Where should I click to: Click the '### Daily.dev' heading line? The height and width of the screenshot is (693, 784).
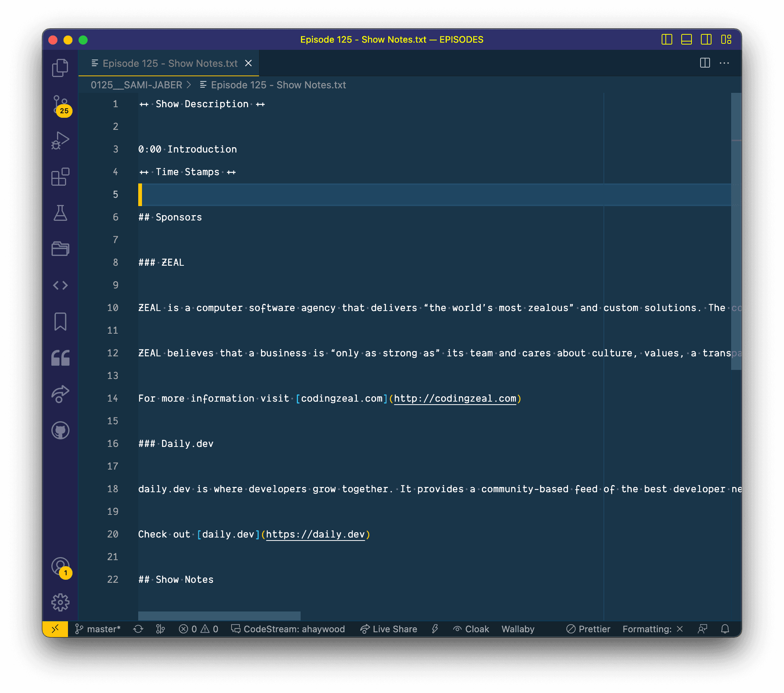click(176, 444)
